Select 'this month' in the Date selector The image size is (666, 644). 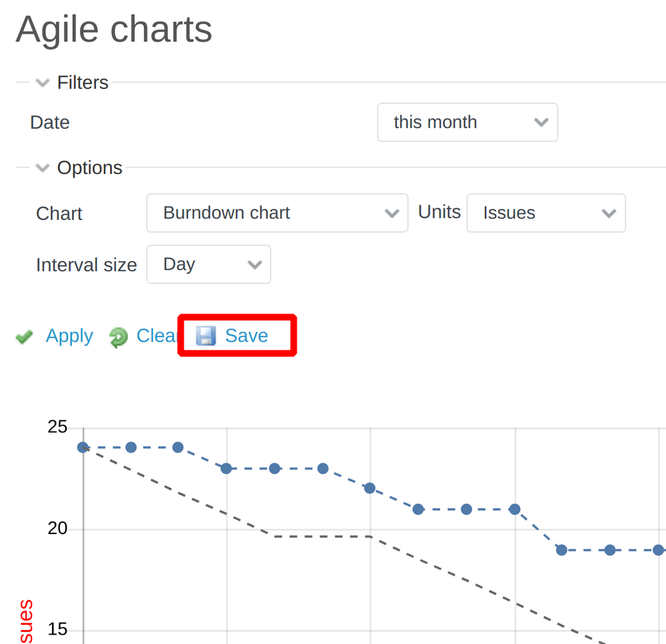467,123
